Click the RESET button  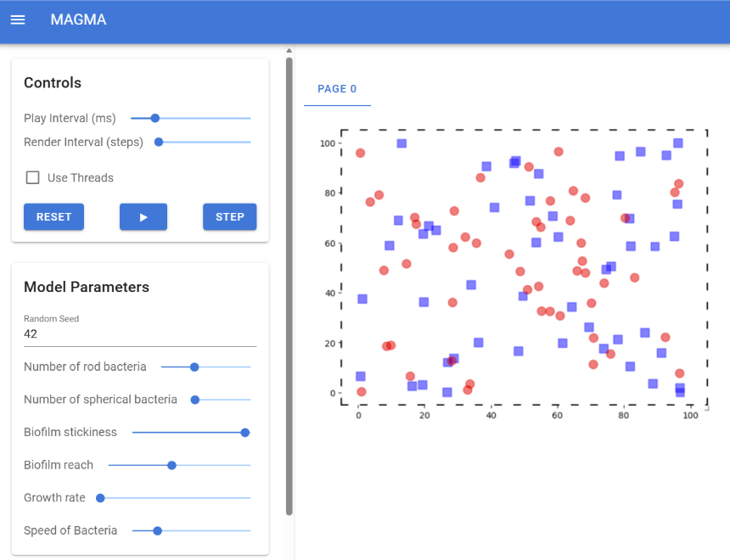click(x=54, y=216)
